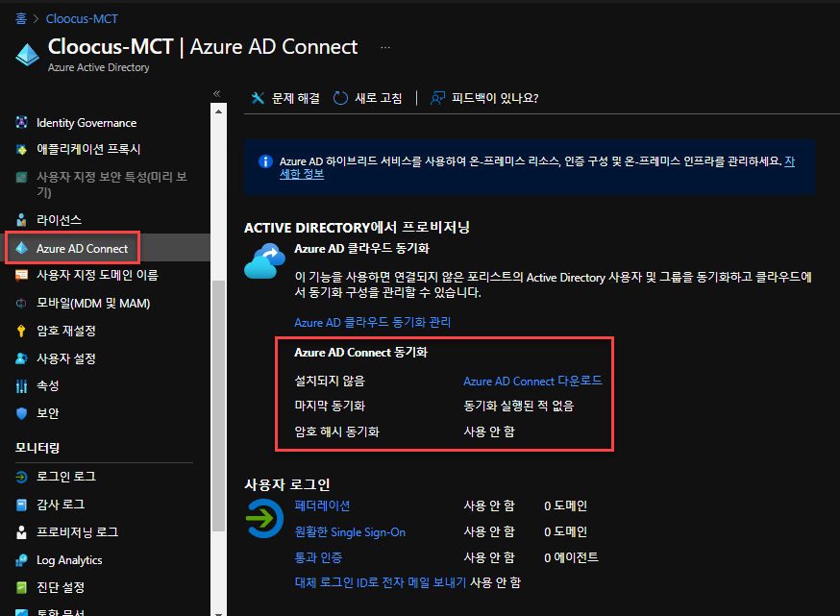Click the 라이선스 icon

pos(21,220)
